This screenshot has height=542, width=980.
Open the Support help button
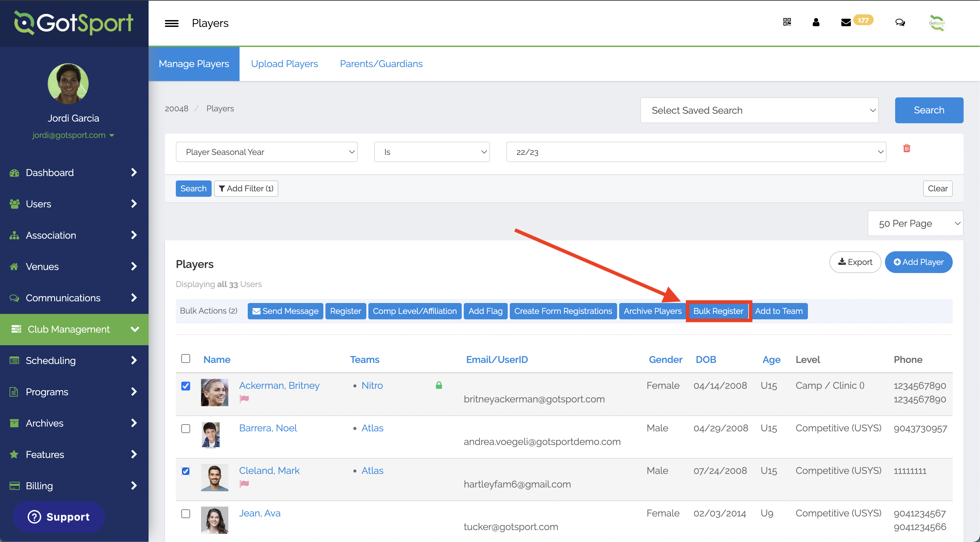coord(59,517)
